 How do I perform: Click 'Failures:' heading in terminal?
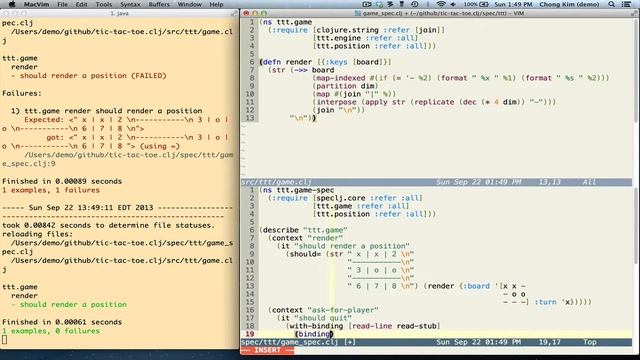pyautogui.click(x=22, y=93)
